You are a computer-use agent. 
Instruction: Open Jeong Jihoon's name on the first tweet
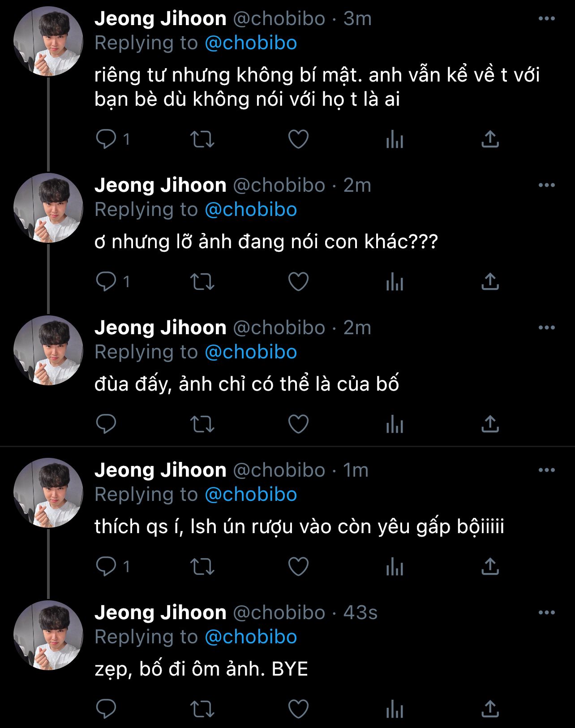point(160,19)
